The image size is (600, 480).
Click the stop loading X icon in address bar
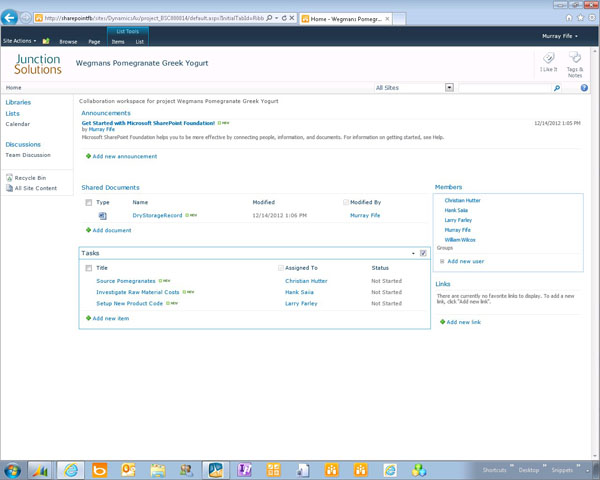(292, 18)
